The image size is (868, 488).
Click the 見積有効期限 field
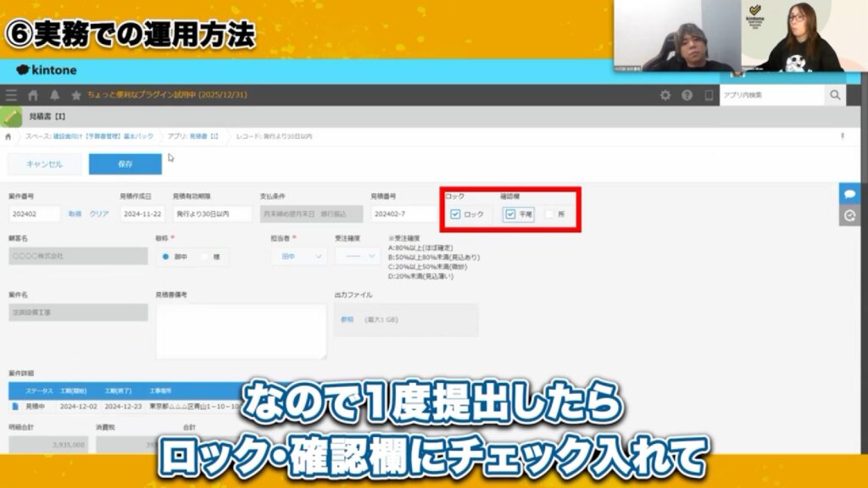point(213,214)
